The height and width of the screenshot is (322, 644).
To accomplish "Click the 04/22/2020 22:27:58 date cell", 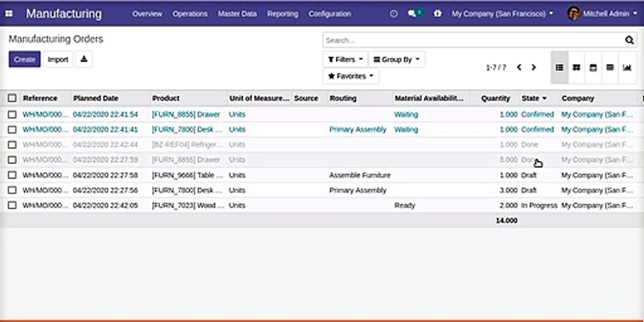I will pos(106,175).
